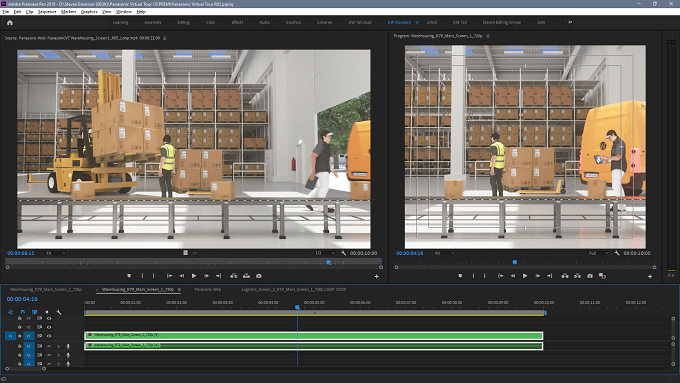The image size is (680, 383).
Task: Export frame from Source monitor
Action: tap(259, 276)
